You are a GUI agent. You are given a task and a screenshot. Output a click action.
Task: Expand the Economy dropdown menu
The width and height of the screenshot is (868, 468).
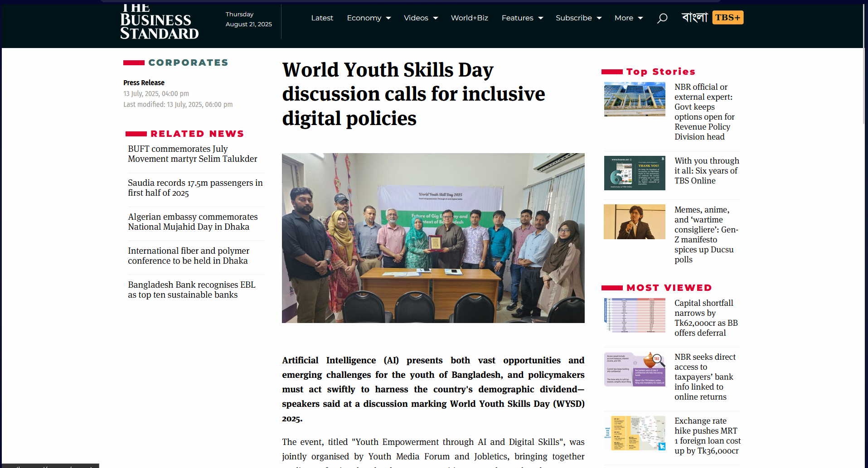pos(369,18)
